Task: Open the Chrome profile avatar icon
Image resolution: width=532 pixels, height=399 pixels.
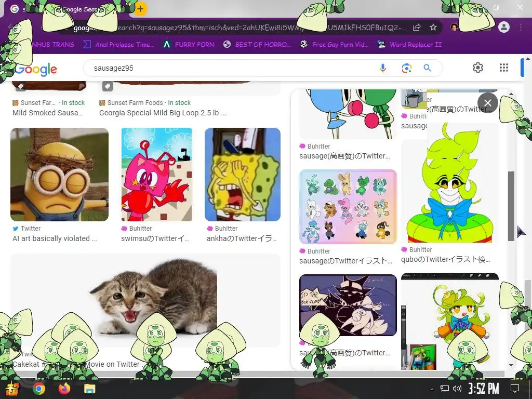Action: point(504,27)
